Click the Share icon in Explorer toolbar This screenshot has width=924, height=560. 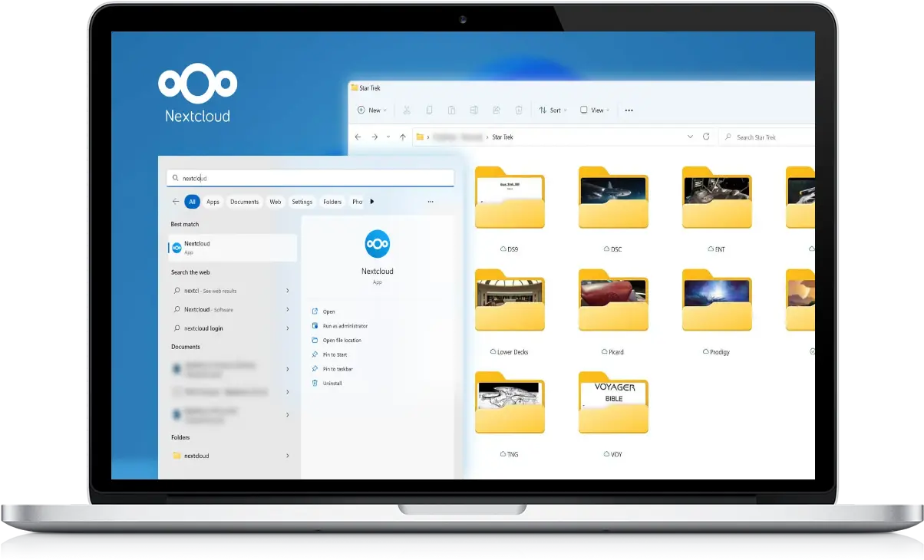(x=497, y=110)
